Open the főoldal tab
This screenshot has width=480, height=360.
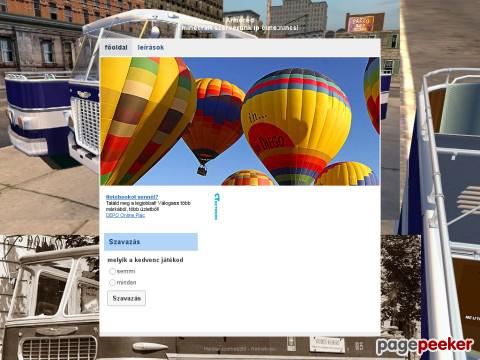click(116, 47)
